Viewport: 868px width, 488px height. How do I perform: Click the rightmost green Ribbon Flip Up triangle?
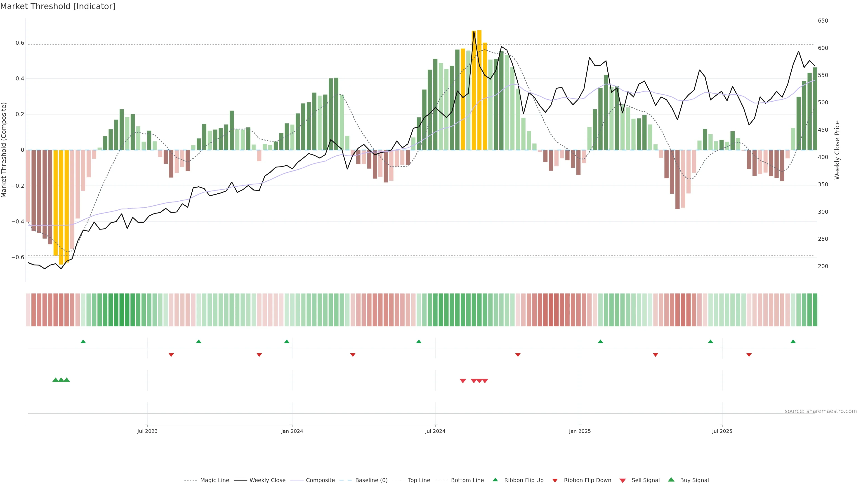pos(793,342)
